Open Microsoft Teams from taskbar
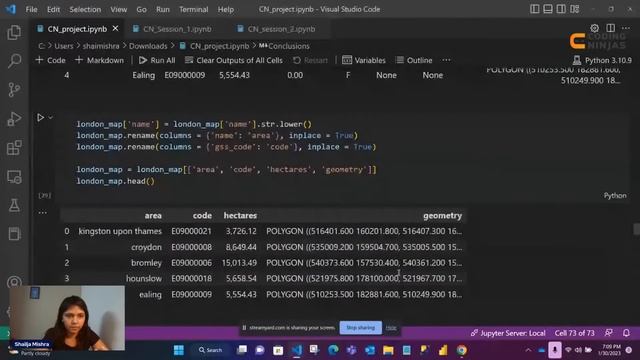 (x=351, y=350)
